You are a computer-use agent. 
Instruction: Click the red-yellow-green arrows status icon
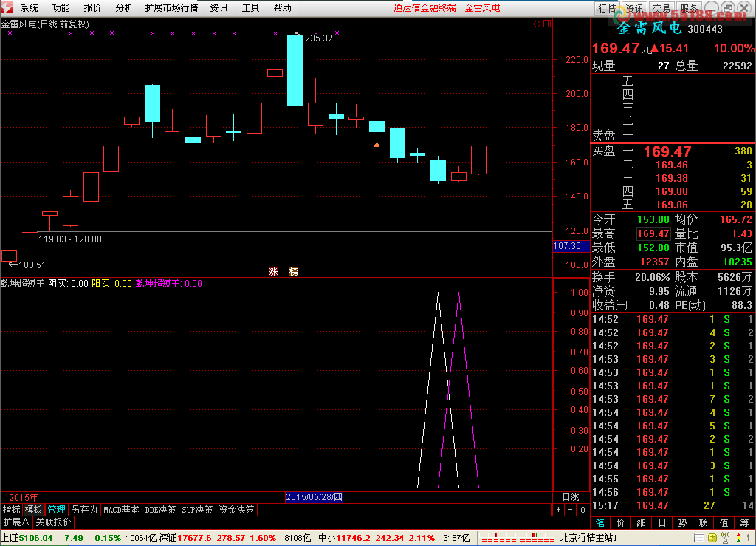click(x=738, y=538)
